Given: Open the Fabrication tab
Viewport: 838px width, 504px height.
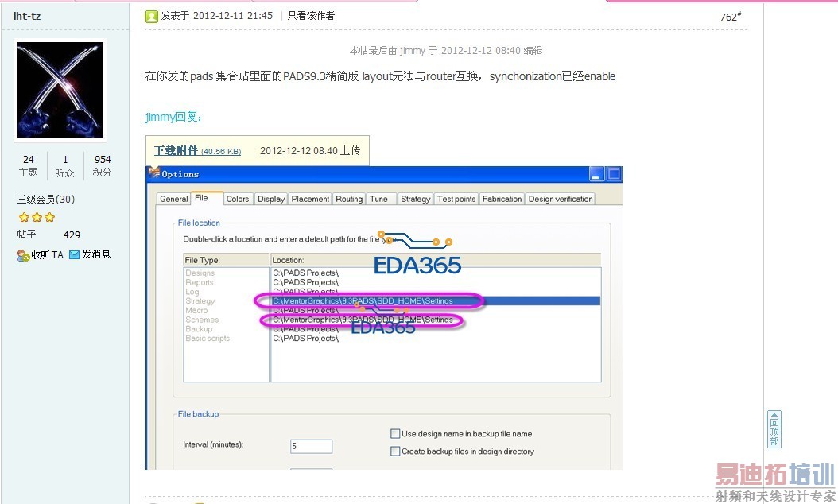Looking at the screenshot, I should 502,199.
